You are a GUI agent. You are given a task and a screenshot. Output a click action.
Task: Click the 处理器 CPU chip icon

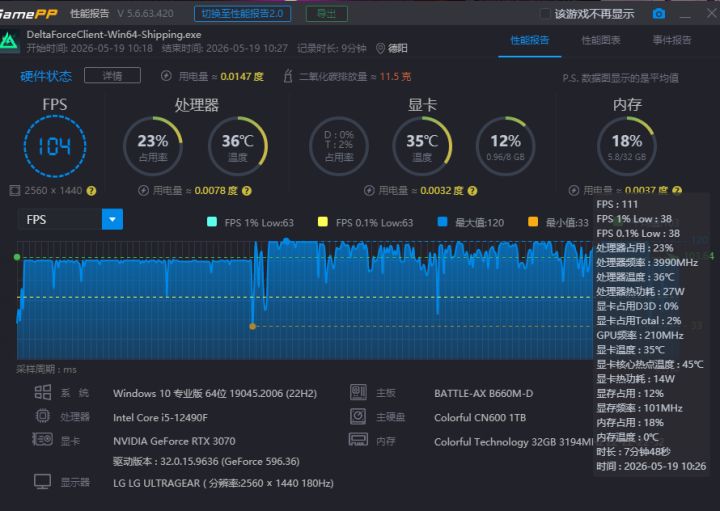(43, 416)
